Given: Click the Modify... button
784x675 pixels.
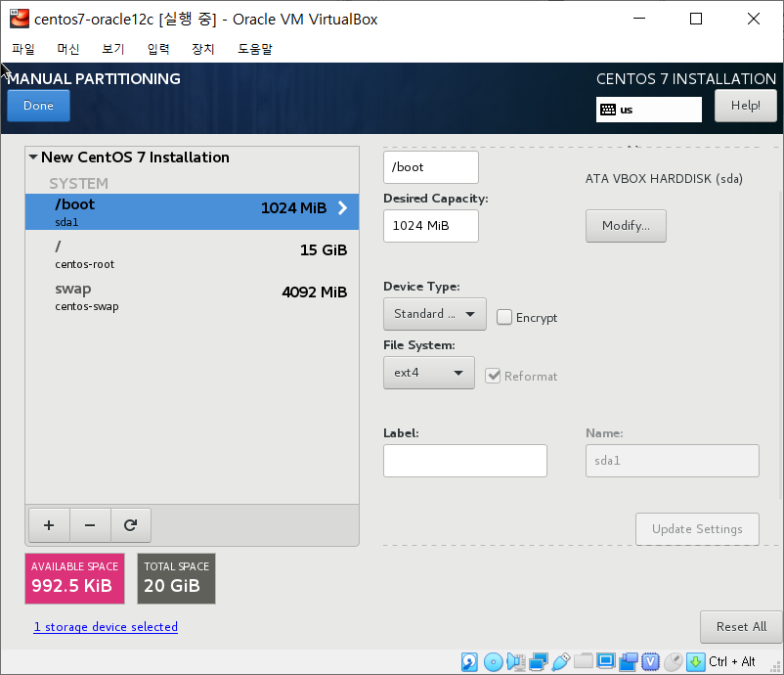Looking at the screenshot, I should (626, 226).
